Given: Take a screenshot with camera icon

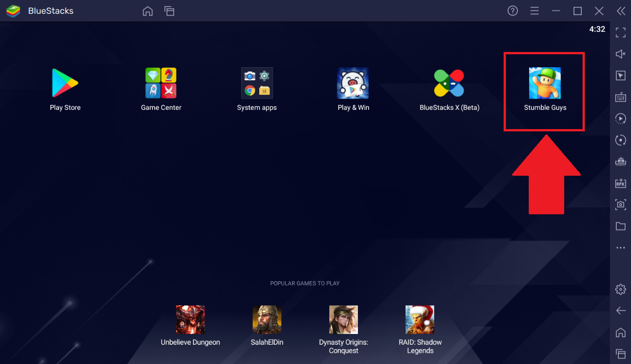Looking at the screenshot, I should (620, 204).
